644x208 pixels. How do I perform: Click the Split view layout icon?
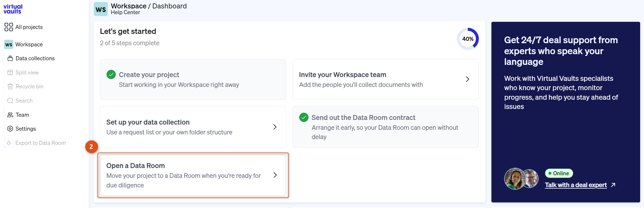(x=10, y=72)
